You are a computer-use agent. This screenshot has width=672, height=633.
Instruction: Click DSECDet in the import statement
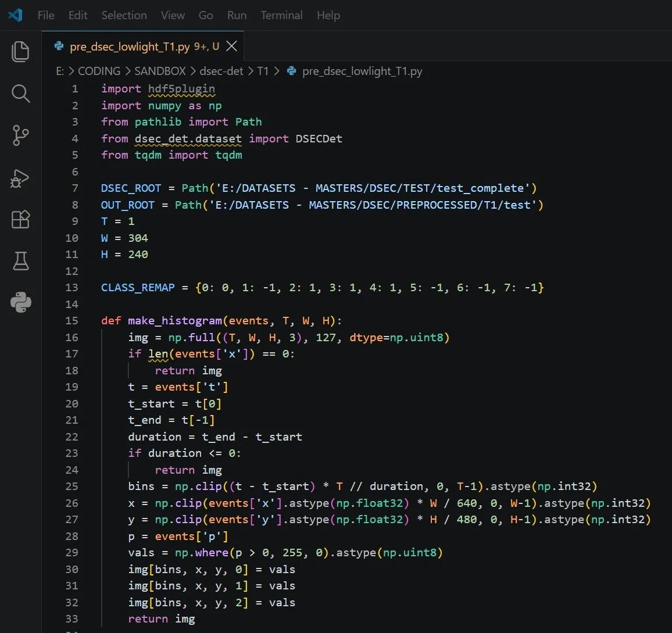click(319, 139)
